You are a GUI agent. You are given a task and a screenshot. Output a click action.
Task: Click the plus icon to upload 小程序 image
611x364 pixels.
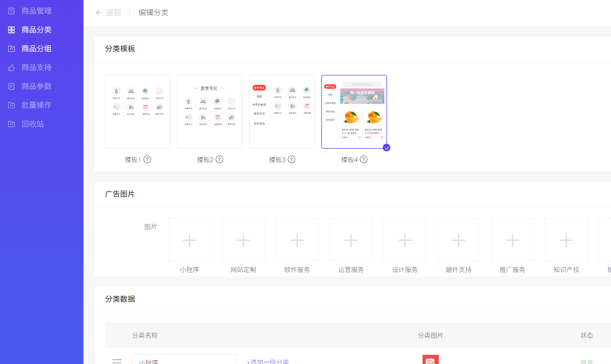pos(189,240)
